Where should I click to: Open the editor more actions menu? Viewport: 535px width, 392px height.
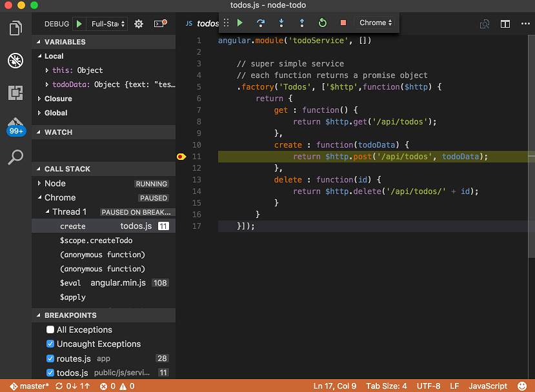pyautogui.click(x=527, y=23)
